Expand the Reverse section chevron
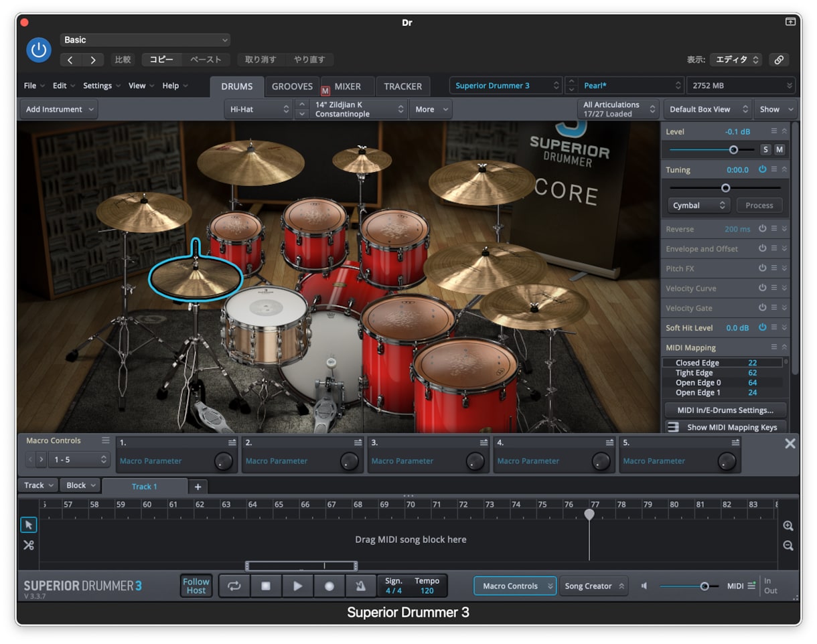The image size is (817, 644). pos(784,229)
